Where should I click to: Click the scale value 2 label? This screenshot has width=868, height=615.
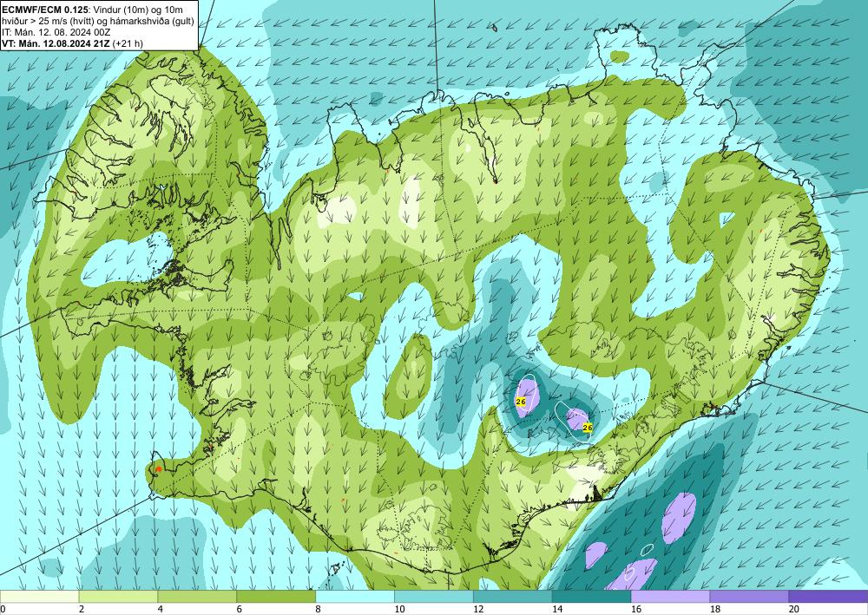tap(82, 610)
